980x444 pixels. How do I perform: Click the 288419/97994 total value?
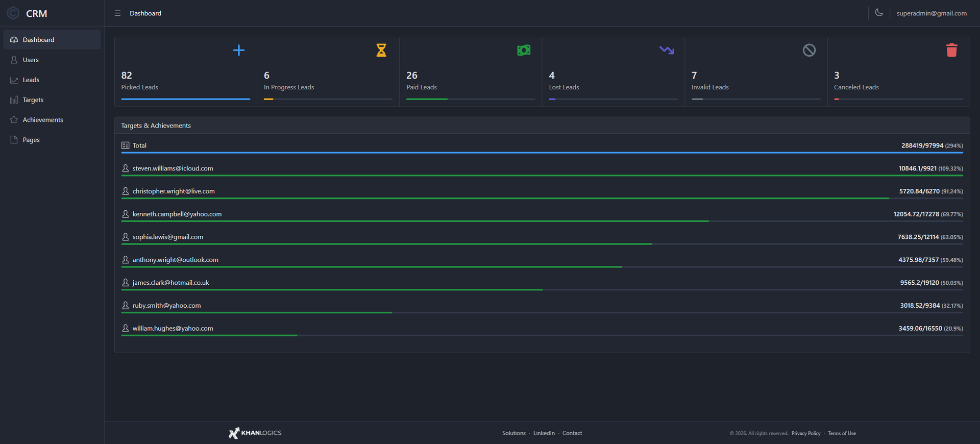coord(922,145)
